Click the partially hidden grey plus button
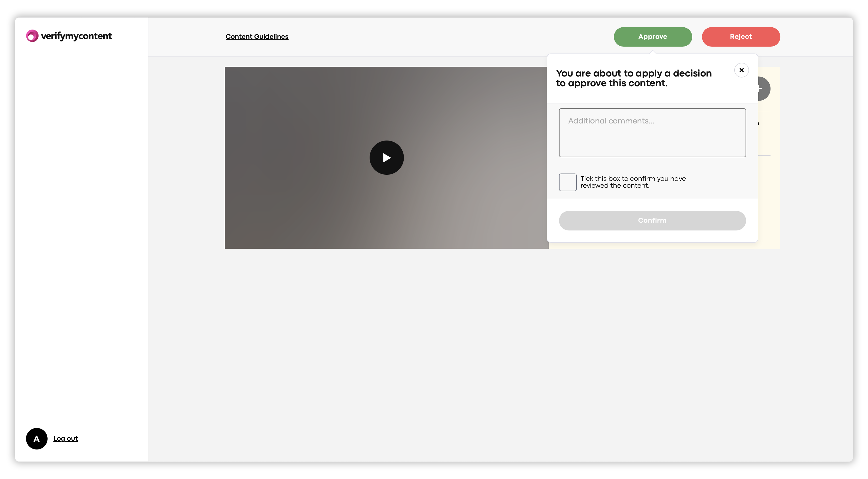This screenshot has height=479, width=868. 764,88
